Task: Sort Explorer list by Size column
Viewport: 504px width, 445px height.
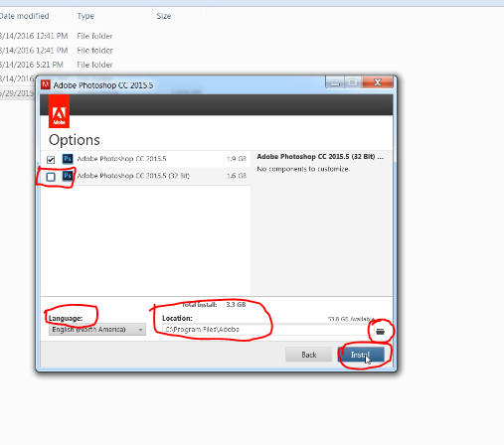Action: click(x=164, y=16)
